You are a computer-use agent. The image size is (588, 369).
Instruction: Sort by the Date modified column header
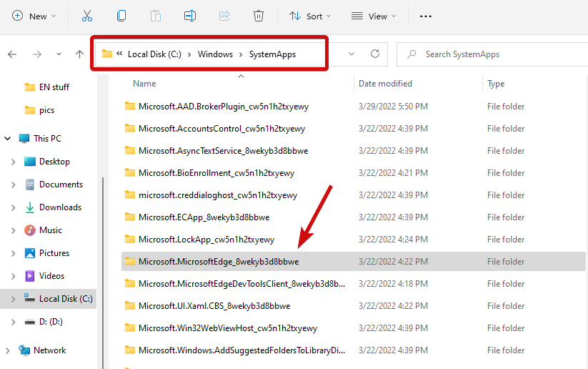tap(385, 84)
